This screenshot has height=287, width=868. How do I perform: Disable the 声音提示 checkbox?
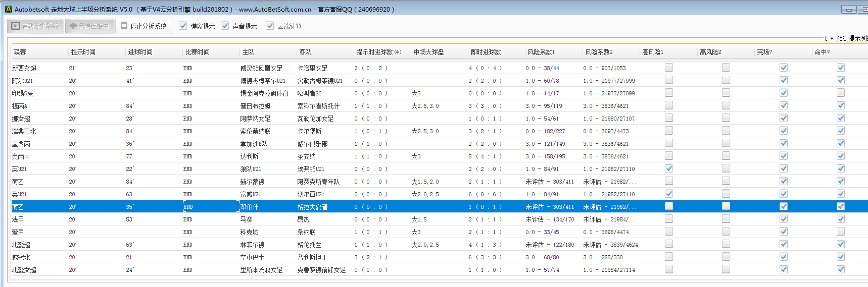pyautogui.click(x=225, y=26)
